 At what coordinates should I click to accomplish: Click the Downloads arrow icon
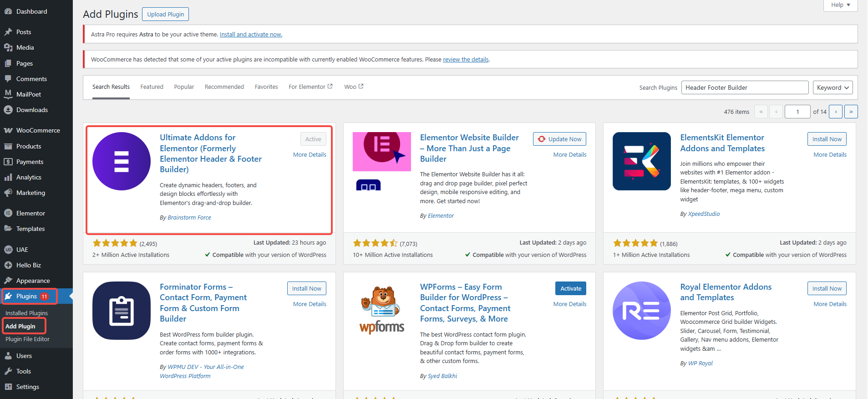click(x=8, y=110)
